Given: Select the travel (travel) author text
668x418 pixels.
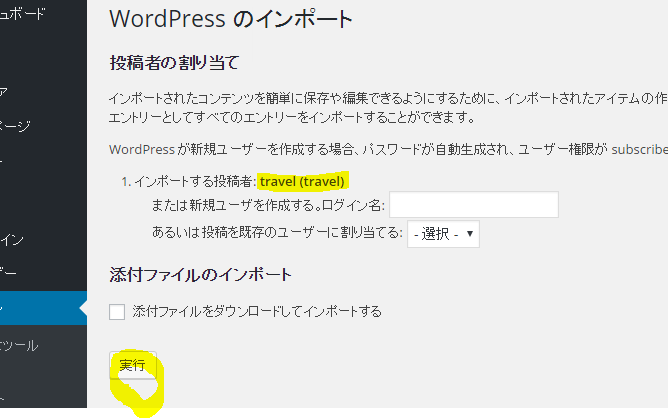Looking at the screenshot, I should tap(302, 182).
